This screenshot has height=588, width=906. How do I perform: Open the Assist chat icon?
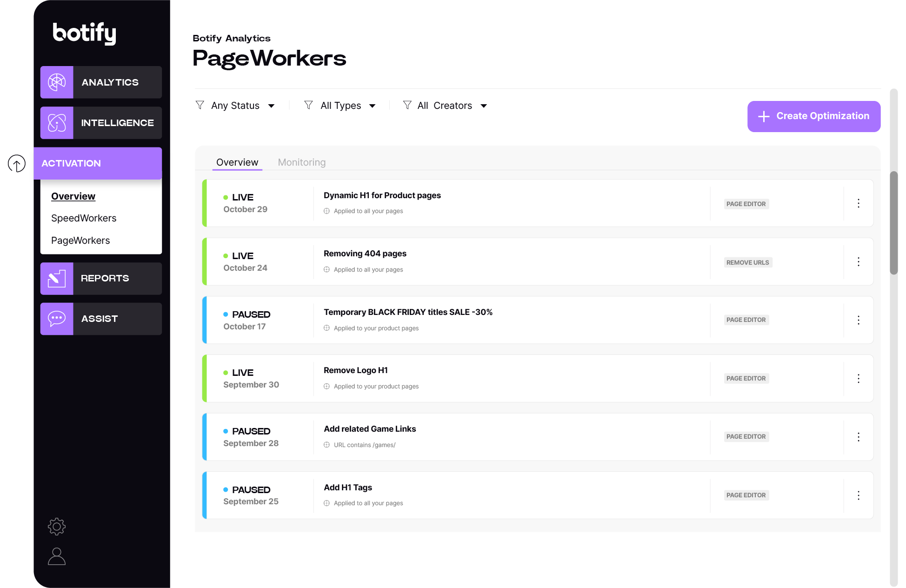[56, 319]
